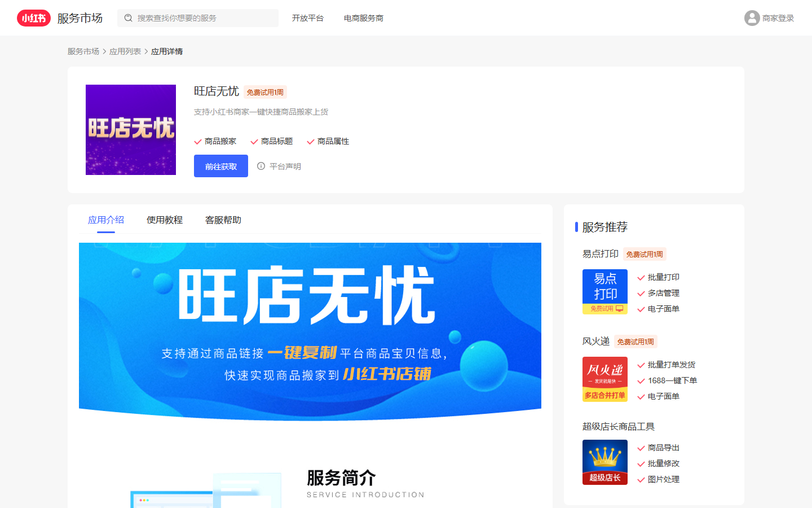The width and height of the screenshot is (812, 508).
Task: Click the 免费试用1周 badge beside 风火递
Action: pos(636,341)
